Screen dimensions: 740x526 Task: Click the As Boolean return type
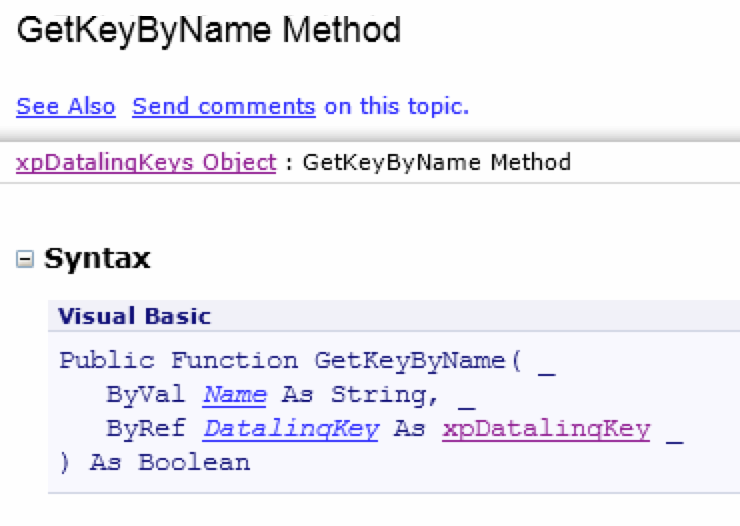(169, 463)
